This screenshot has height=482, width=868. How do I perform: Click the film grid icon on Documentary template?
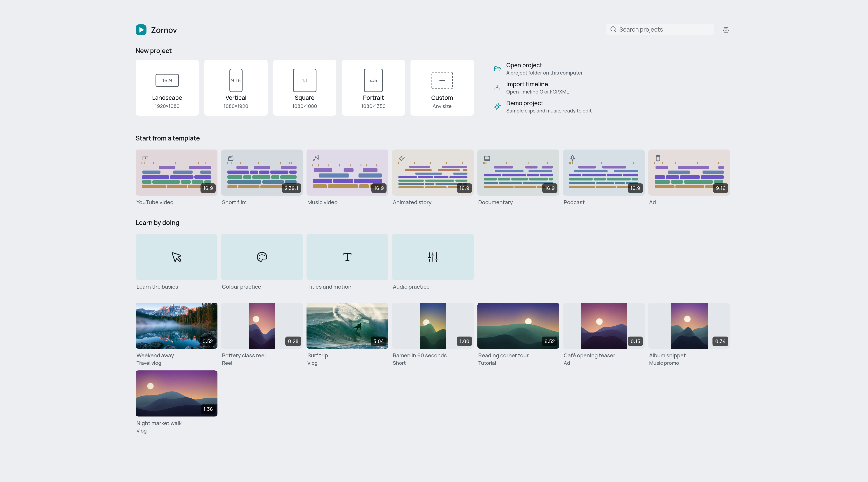487,158
